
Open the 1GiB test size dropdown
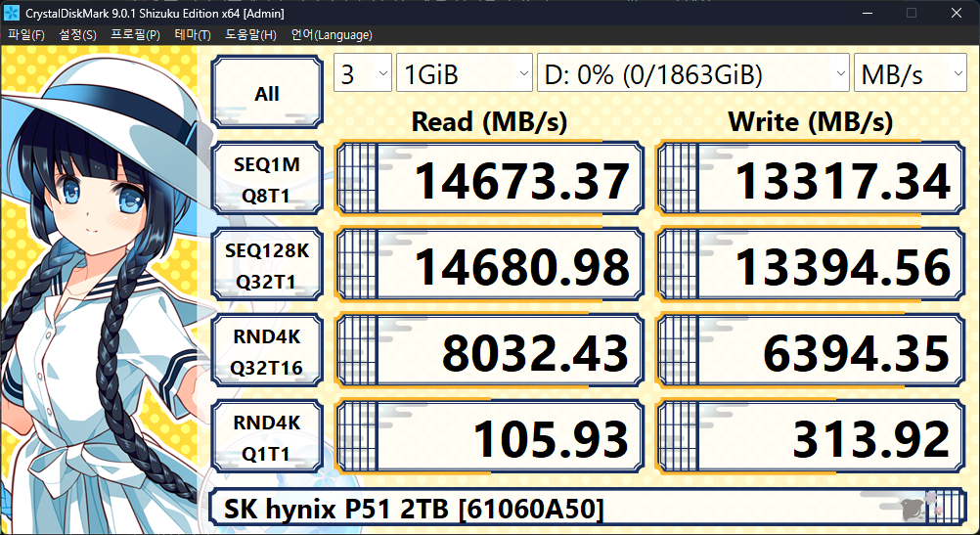pyautogui.click(x=463, y=74)
